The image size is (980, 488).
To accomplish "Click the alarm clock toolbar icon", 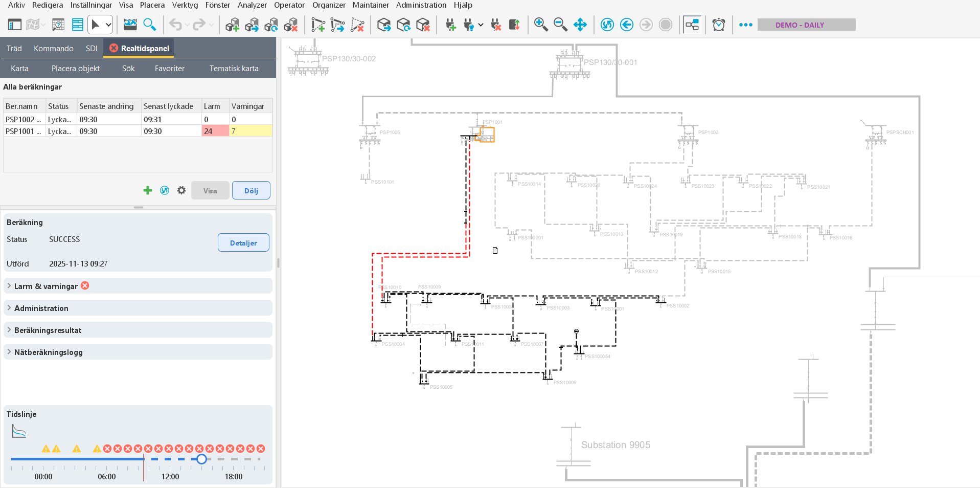I will point(718,25).
